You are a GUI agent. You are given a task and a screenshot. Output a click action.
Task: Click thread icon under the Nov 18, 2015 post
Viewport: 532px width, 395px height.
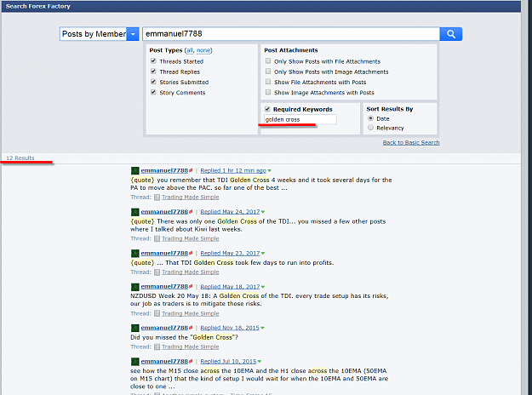pos(157,347)
